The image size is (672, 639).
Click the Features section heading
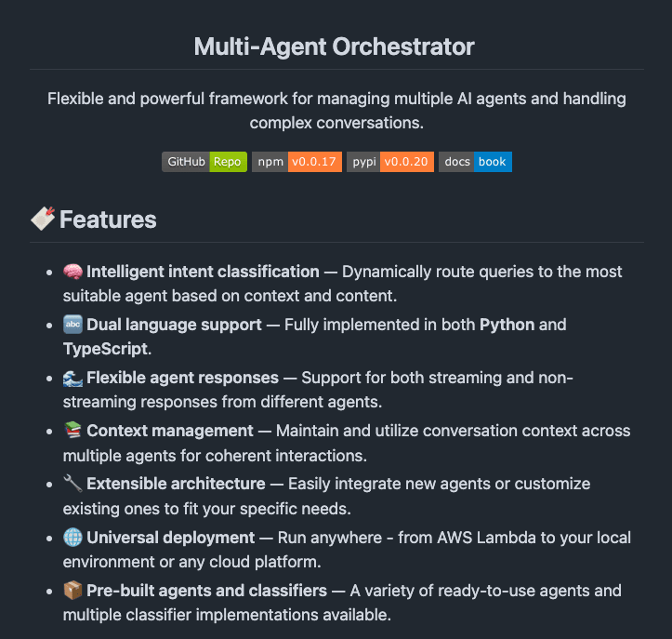108,220
